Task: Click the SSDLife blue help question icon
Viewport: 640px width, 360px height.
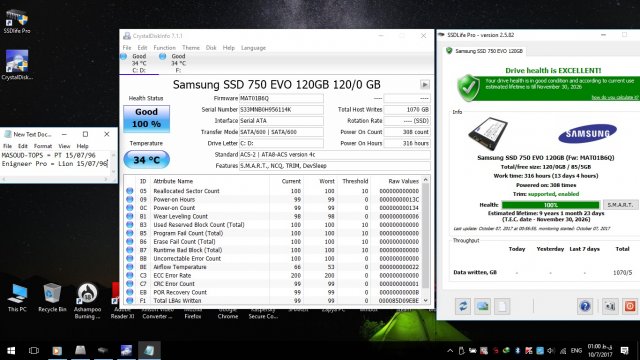Action: [x=585, y=306]
